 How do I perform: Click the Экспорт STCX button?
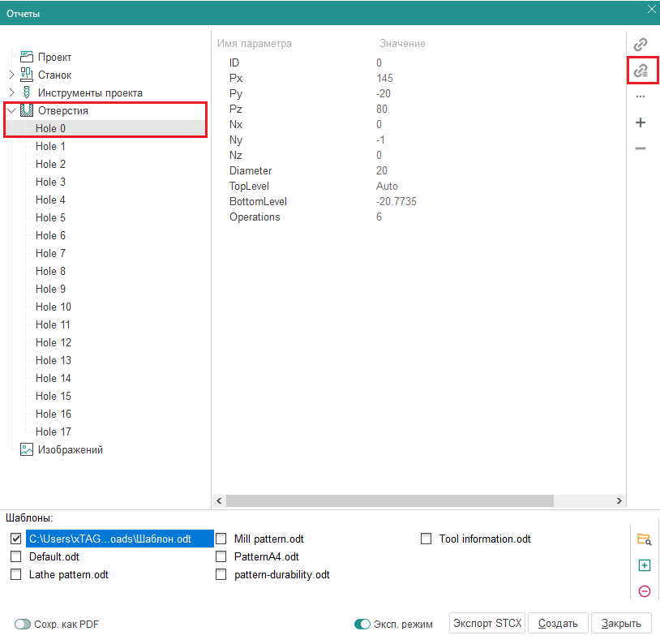pyautogui.click(x=487, y=623)
